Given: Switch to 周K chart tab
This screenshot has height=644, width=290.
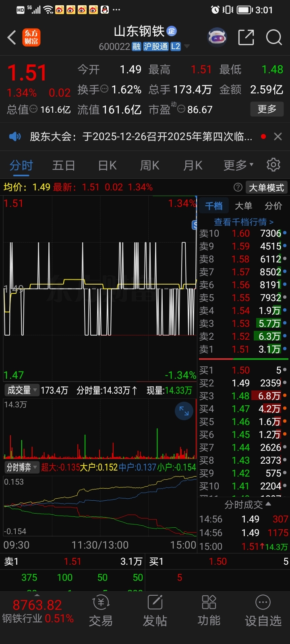Looking at the screenshot, I should pos(150,165).
